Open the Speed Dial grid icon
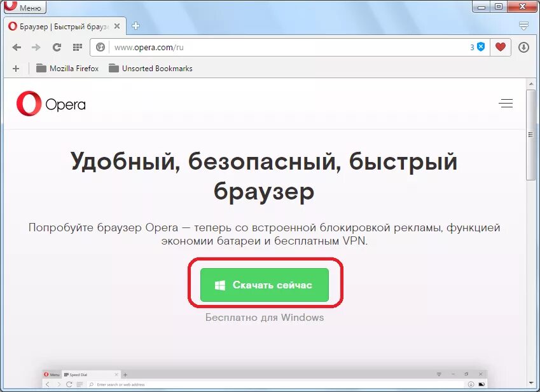This screenshot has height=392, width=540. (x=77, y=48)
